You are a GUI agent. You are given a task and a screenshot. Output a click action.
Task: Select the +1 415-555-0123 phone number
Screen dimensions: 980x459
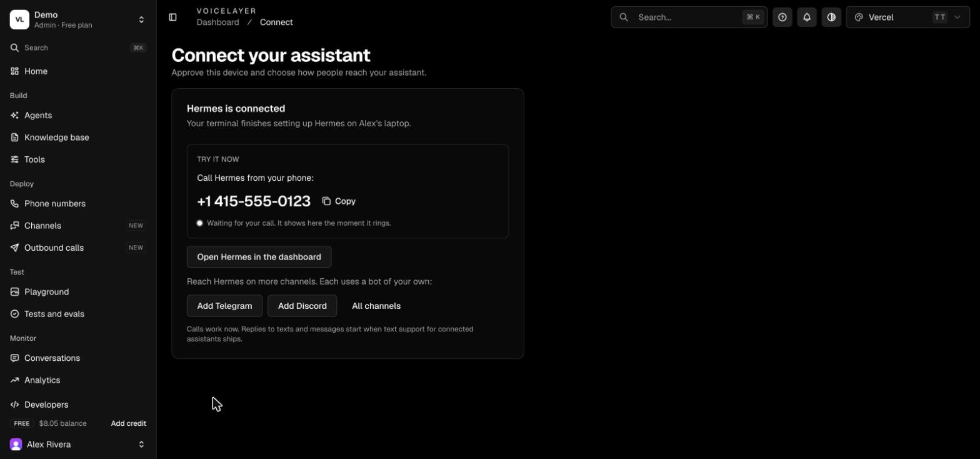(x=254, y=201)
